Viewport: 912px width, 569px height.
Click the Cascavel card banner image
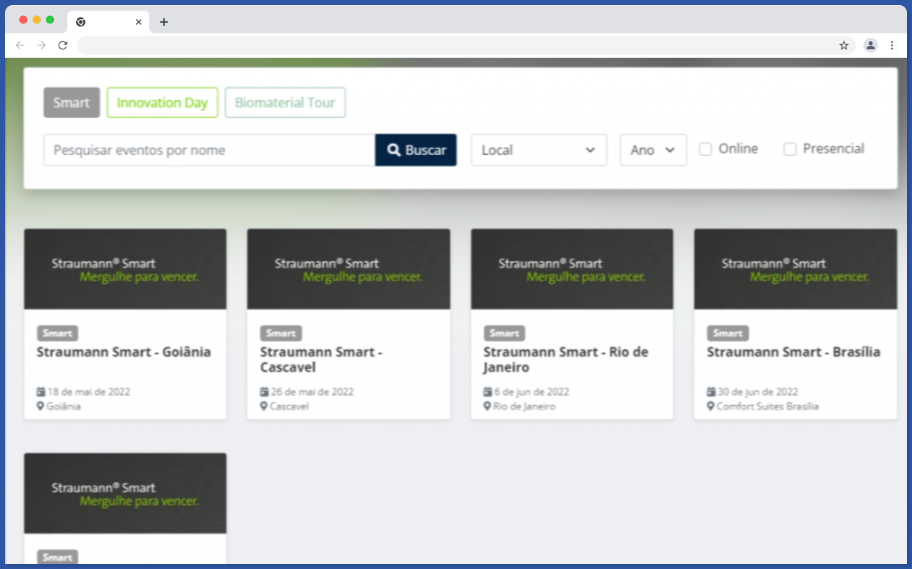[x=348, y=269]
